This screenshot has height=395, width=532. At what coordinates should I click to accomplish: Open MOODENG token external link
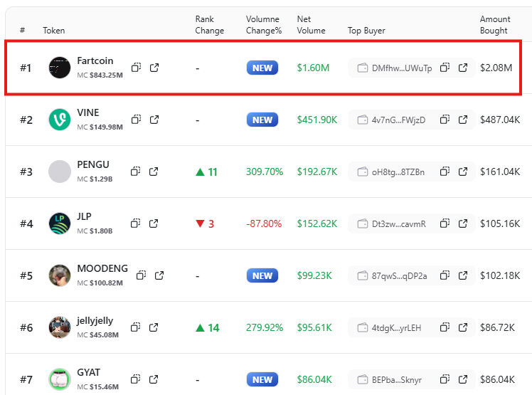point(159,275)
